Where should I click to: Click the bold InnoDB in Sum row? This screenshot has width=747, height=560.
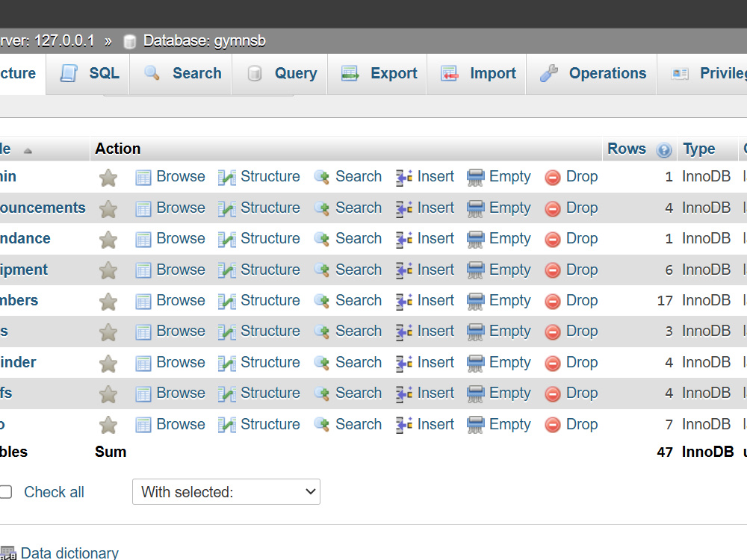[x=707, y=452]
